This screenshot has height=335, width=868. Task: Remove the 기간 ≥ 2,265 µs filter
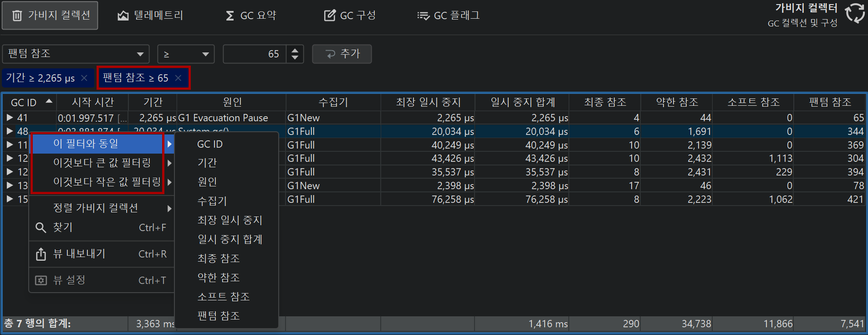(84, 78)
